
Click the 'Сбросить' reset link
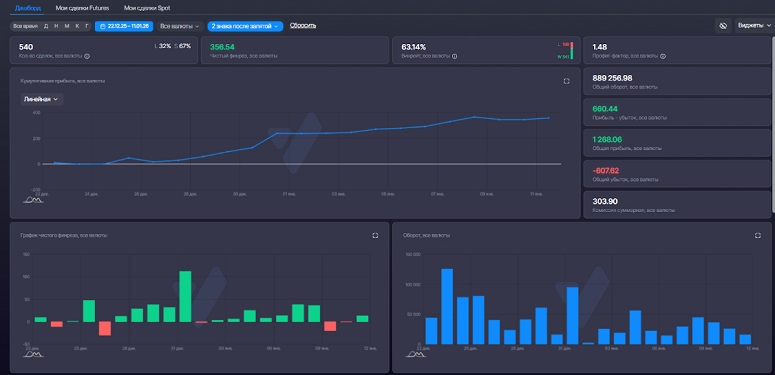[302, 26]
